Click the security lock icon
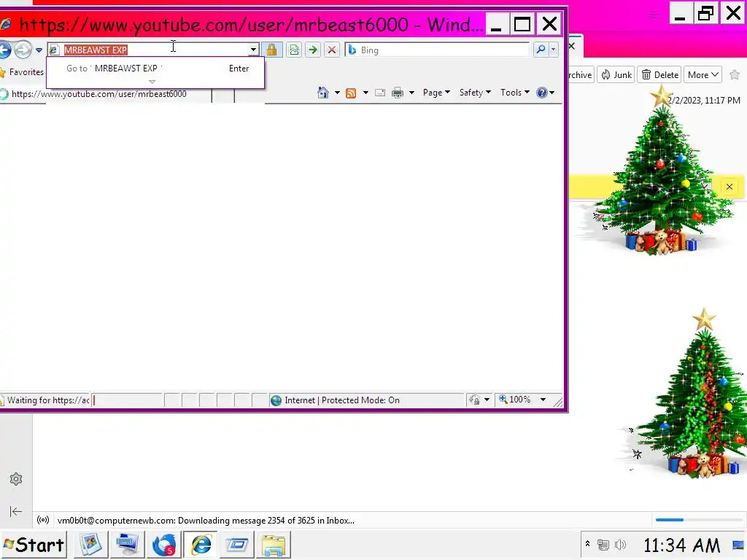Viewport: 747px width, 560px height. (271, 50)
